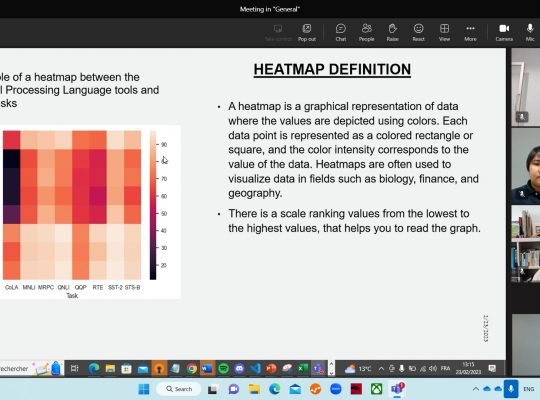The image size is (540, 400).
Task: Switch to Teams with the notification badge
Action: point(397,389)
